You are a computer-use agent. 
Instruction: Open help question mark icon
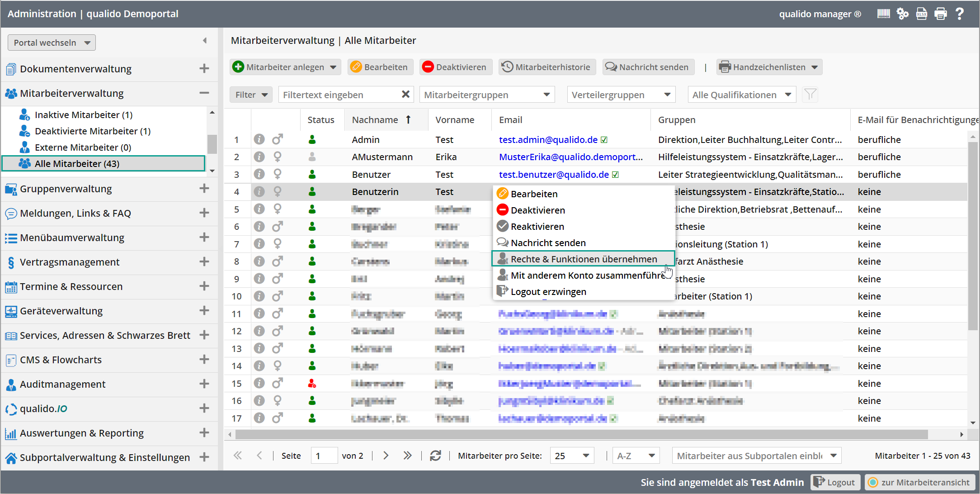click(x=960, y=14)
